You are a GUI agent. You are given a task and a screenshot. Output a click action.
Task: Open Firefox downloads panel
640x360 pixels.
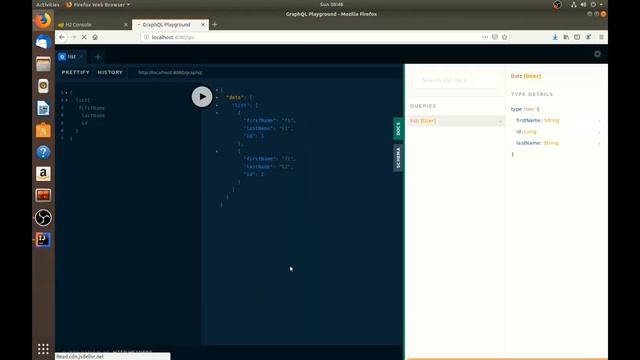click(555, 37)
